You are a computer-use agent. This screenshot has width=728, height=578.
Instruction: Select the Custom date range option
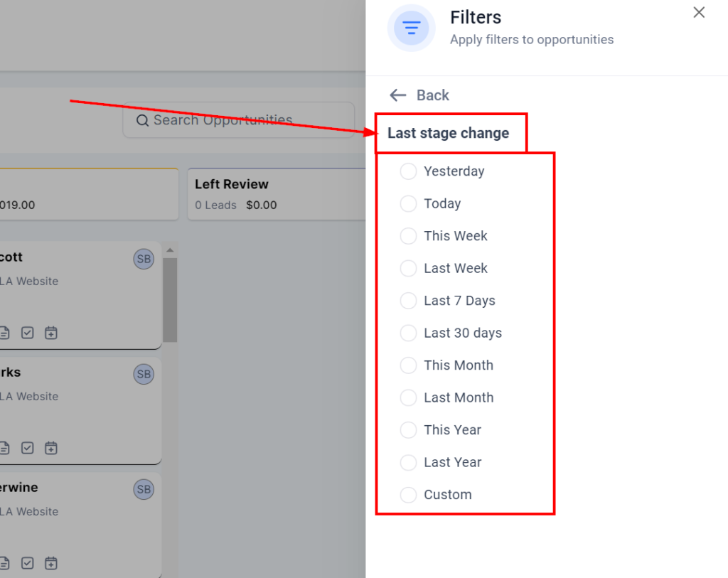(x=408, y=495)
